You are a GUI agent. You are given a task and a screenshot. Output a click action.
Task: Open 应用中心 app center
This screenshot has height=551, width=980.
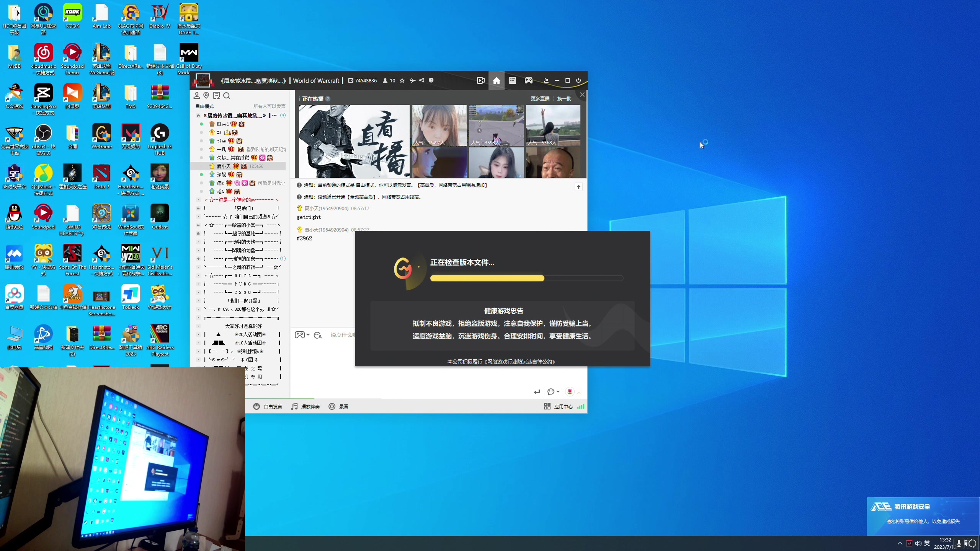[x=559, y=406]
